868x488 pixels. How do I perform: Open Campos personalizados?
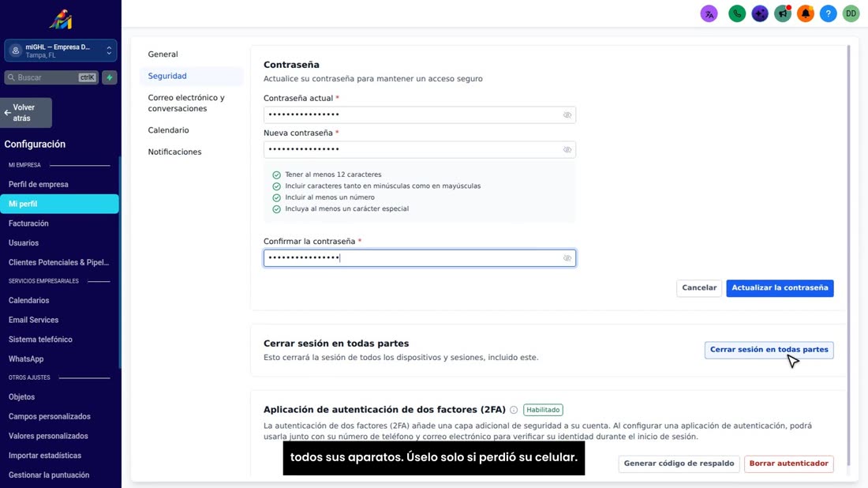[x=49, y=417]
